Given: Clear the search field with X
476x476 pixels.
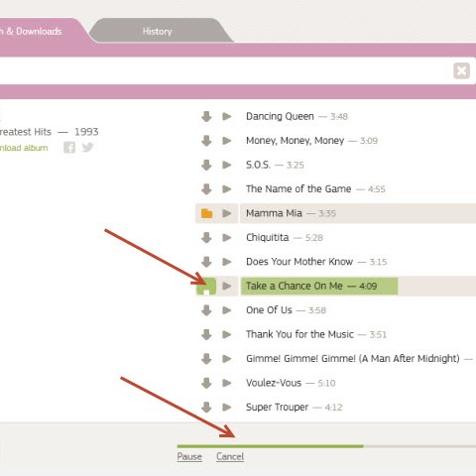Looking at the screenshot, I should coord(461,70).
